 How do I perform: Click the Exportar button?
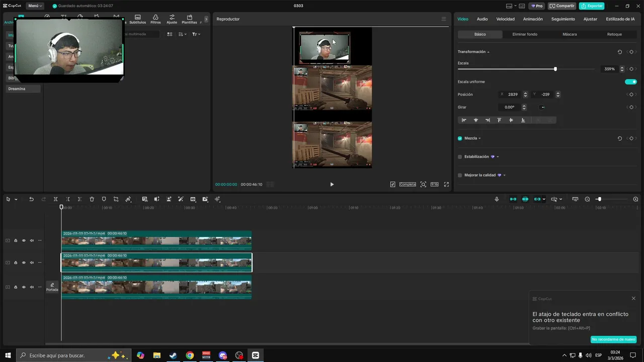point(592,6)
